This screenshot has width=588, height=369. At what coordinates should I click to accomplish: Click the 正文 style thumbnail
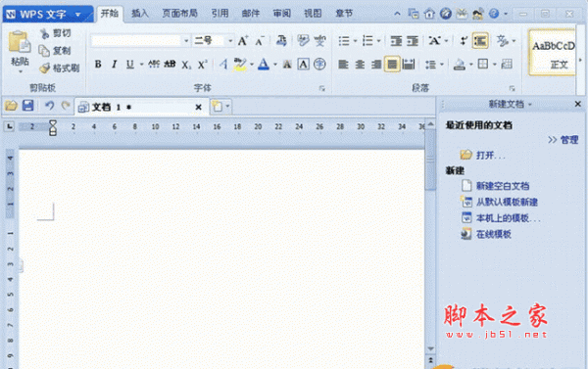pos(553,53)
